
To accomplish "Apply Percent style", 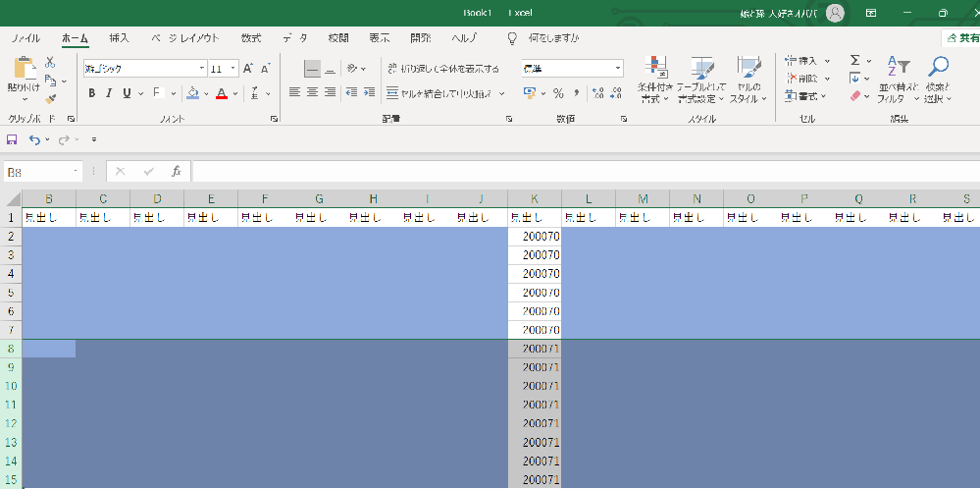I will 558,93.
